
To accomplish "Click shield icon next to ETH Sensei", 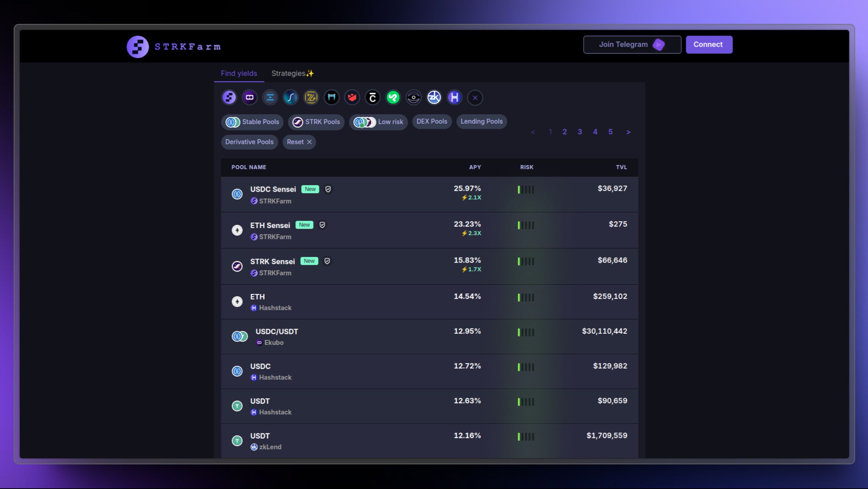I will [x=322, y=225].
